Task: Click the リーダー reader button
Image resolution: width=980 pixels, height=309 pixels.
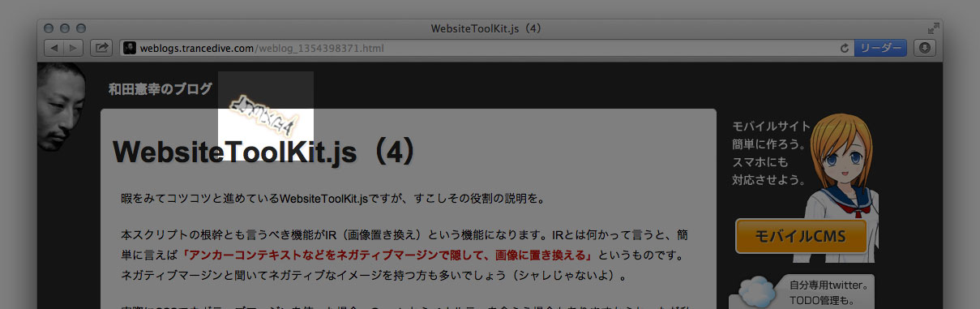Action: point(880,49)
